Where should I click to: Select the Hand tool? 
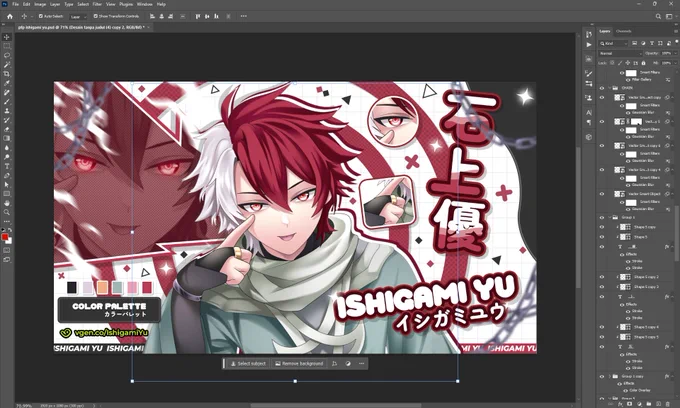click(7, 203)
